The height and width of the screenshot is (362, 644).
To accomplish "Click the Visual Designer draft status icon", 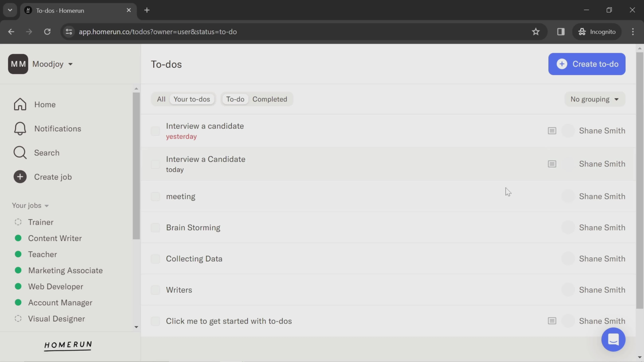I will [18, 318].
